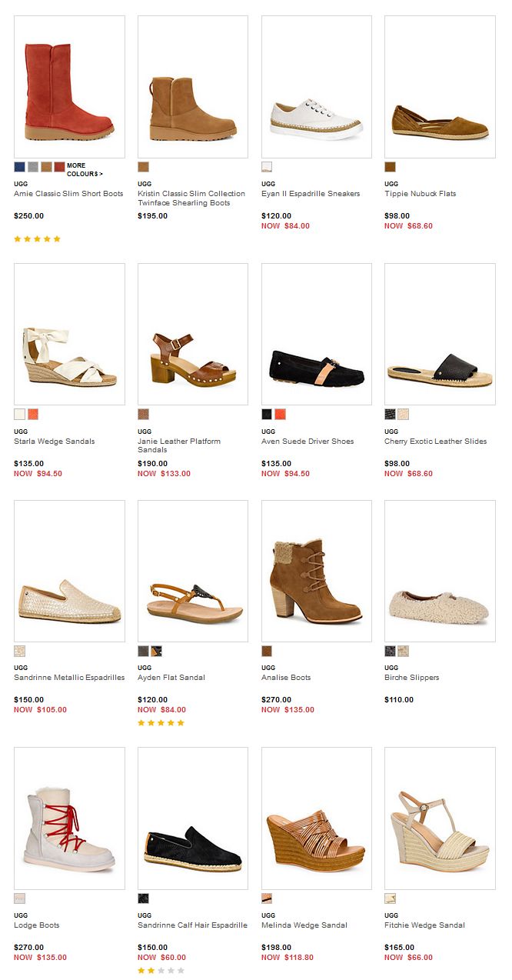Choose red swatch for Amie Classic boots
The image size is (512, 980).
59,167
